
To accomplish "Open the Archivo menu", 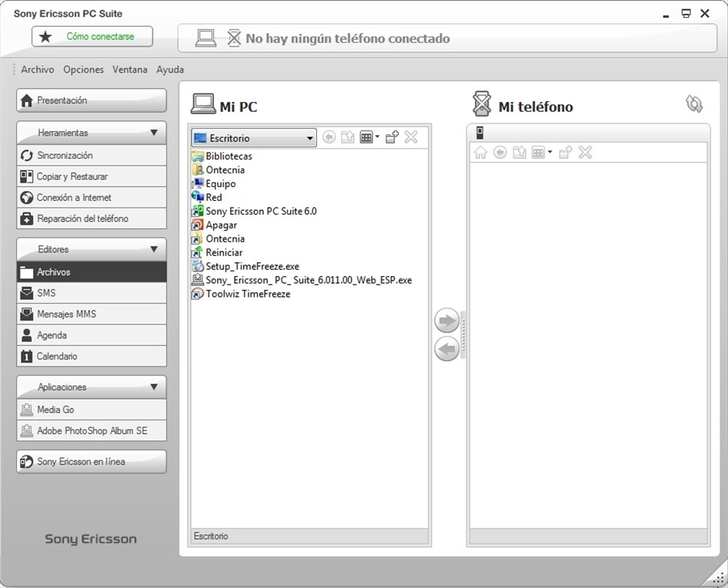I will (x=38, y=70).
